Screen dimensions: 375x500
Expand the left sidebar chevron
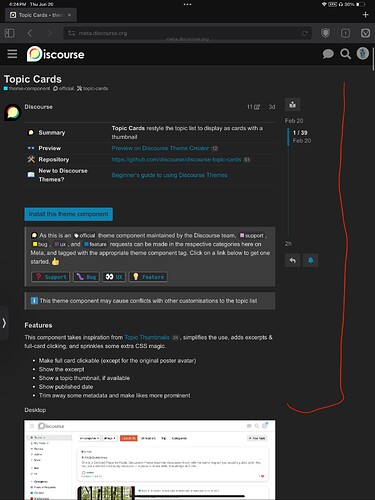pos(4,323)
